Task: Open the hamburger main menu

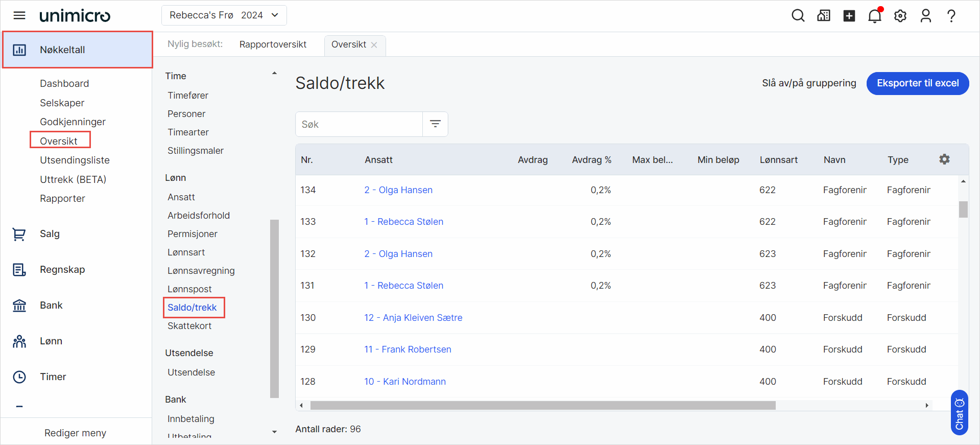Action: tap(19, 15)
